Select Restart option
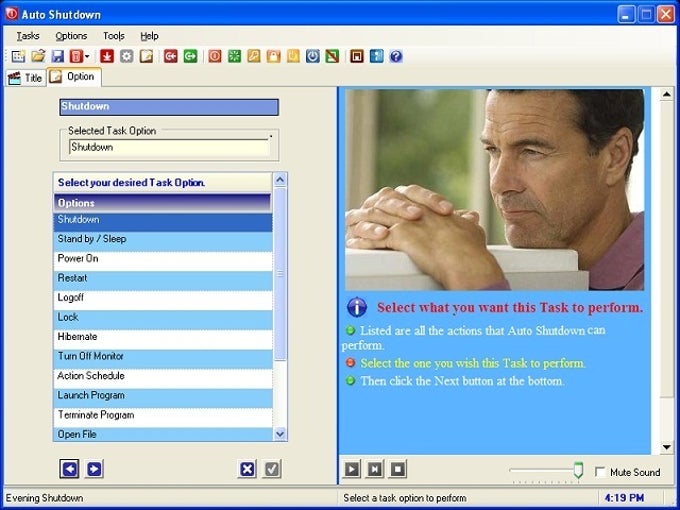Image resolution: width=680 pixels, height=510 pixels. (163, 280)
